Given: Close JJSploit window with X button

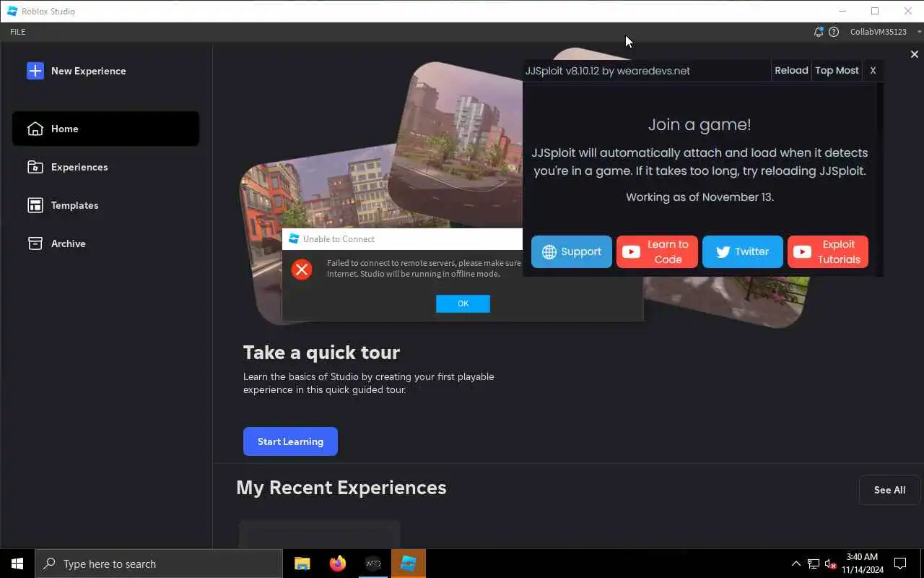Looking at the screenshot, I should click(x=873, y=70).
